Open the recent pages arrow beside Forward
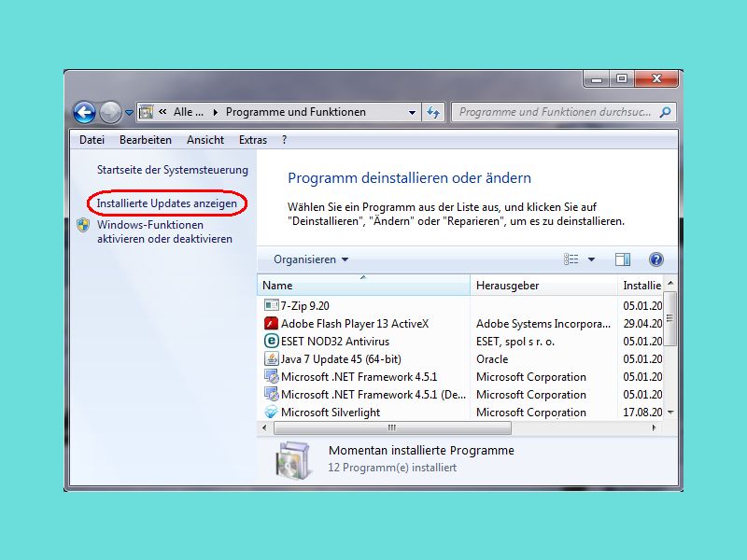 coord(129,113)
